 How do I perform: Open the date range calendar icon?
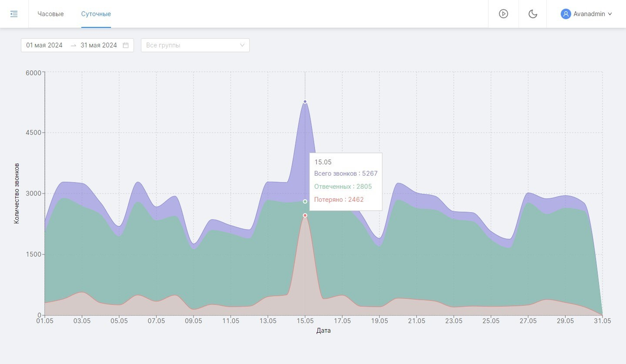pyautogui.click(x=126, y=45)
